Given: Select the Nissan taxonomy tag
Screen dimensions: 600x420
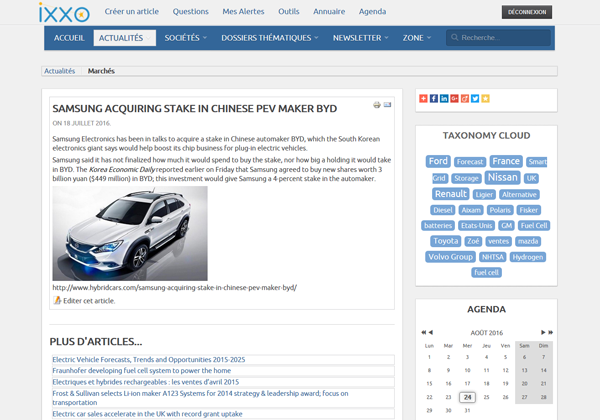Looking at the screenshot, I should tap(502, 177).
